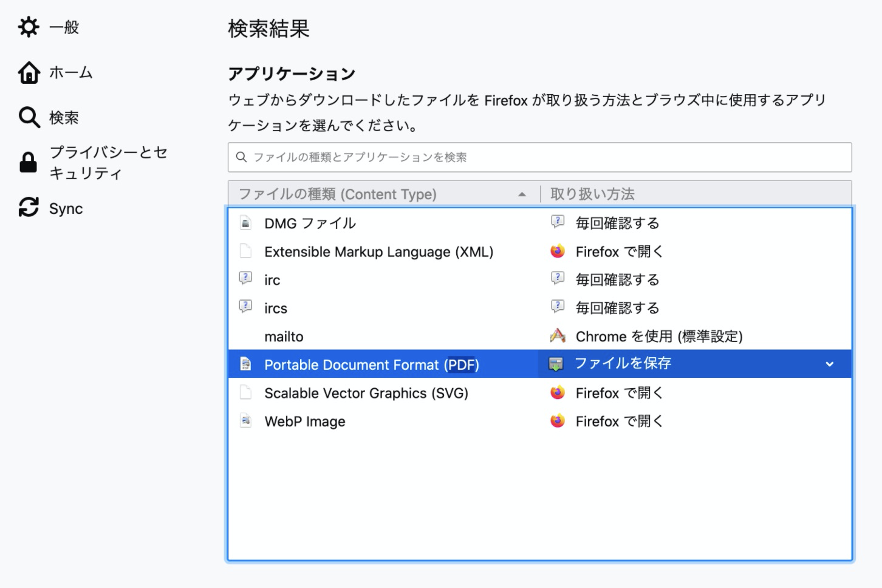Select Extensible Markup Language (XML) row

coord(540,251)
